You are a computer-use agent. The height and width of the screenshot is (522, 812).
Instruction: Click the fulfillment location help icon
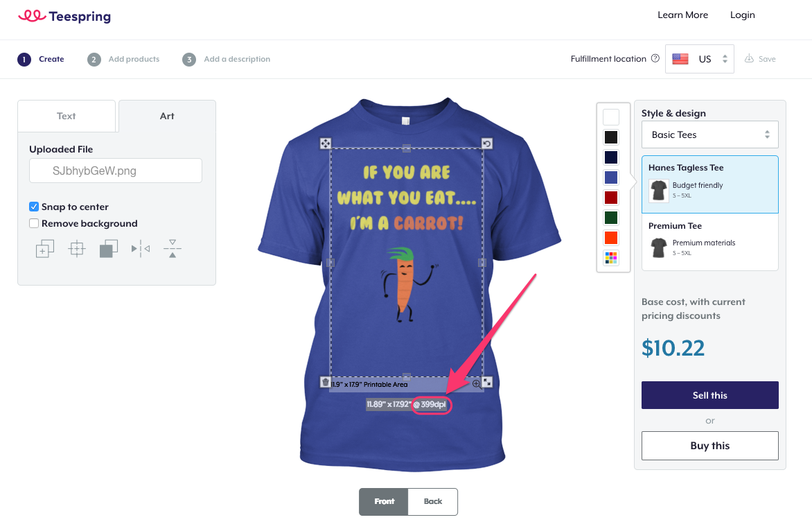655,58
